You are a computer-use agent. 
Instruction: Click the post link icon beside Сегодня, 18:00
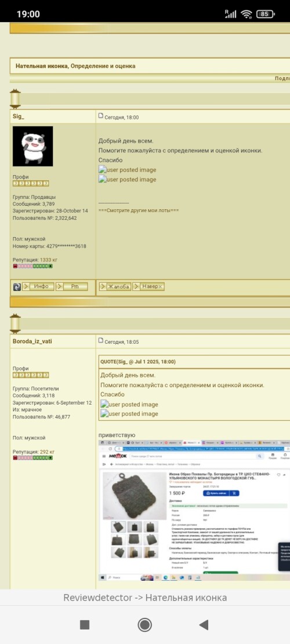pos(101,117)
